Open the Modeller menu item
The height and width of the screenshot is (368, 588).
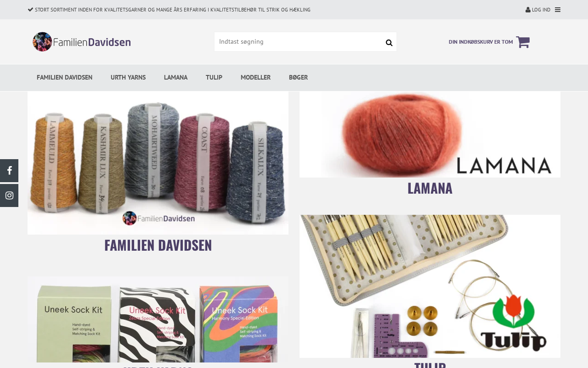pyautogui.click(x=255, y=77)
